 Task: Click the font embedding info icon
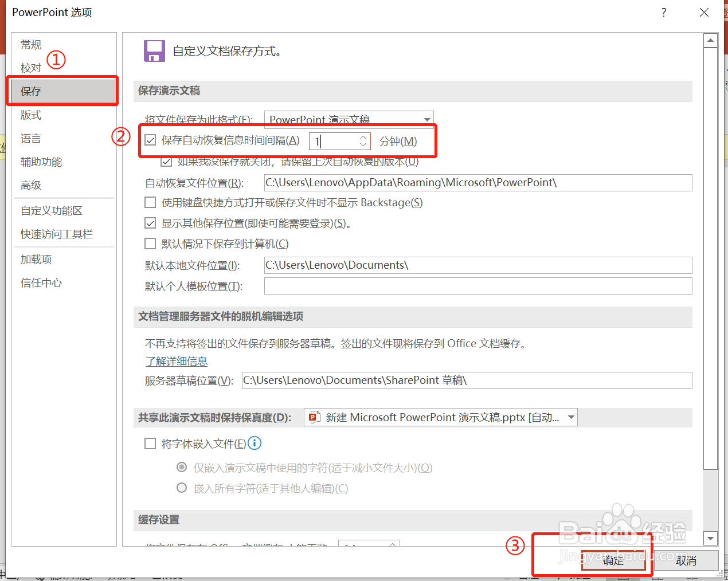[255, 443]
